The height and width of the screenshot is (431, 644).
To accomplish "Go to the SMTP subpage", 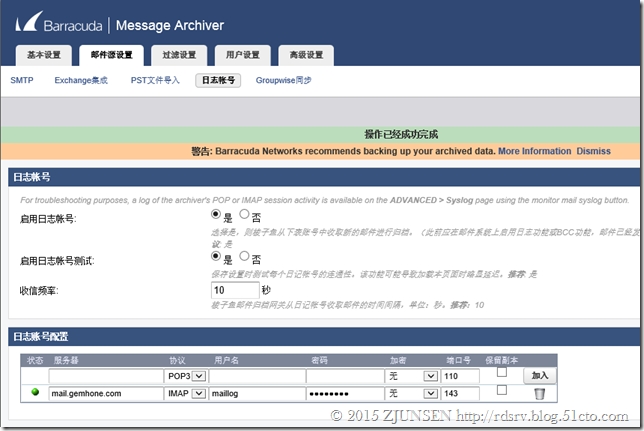I will click(x=22, y=80).
